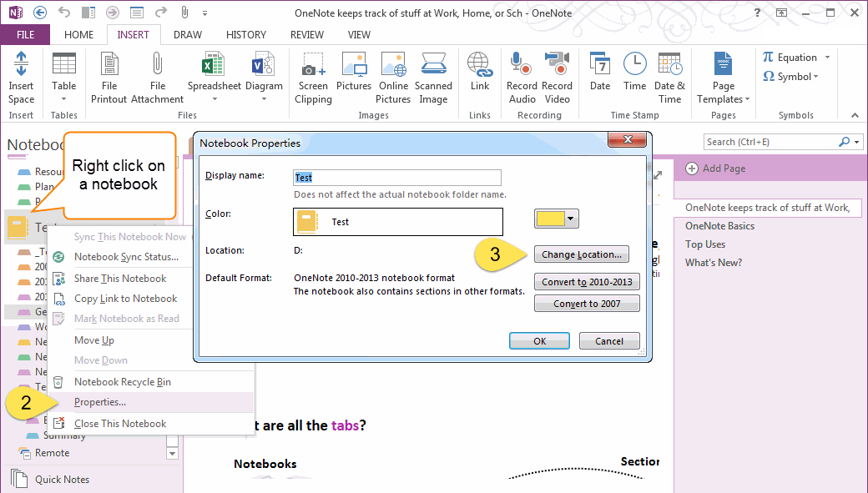Click the Notebook Recycle Bin icon
The width and height of the screenshot is (868, 493).
(x=58, y=382)
